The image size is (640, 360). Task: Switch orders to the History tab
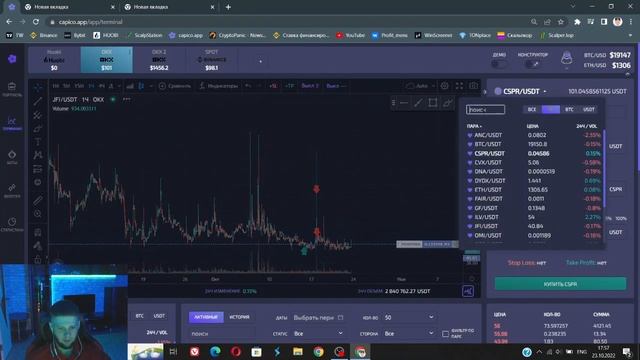pos(239,317)
